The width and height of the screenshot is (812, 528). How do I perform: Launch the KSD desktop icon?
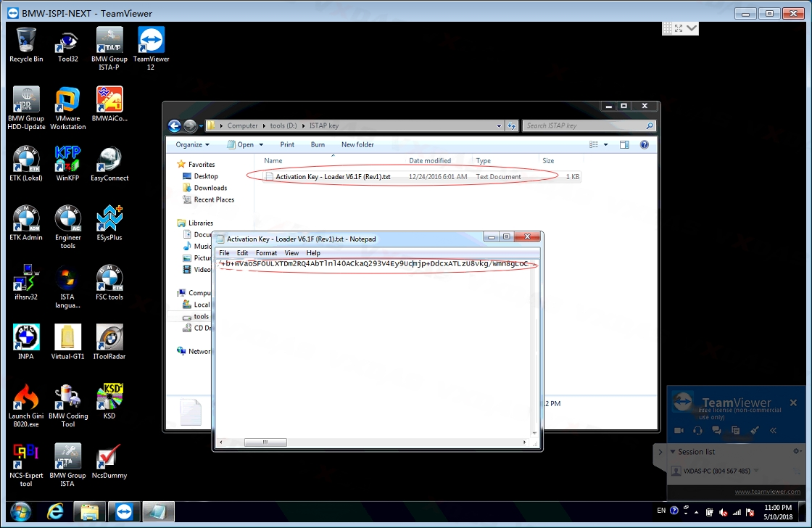tap(109, 402)
